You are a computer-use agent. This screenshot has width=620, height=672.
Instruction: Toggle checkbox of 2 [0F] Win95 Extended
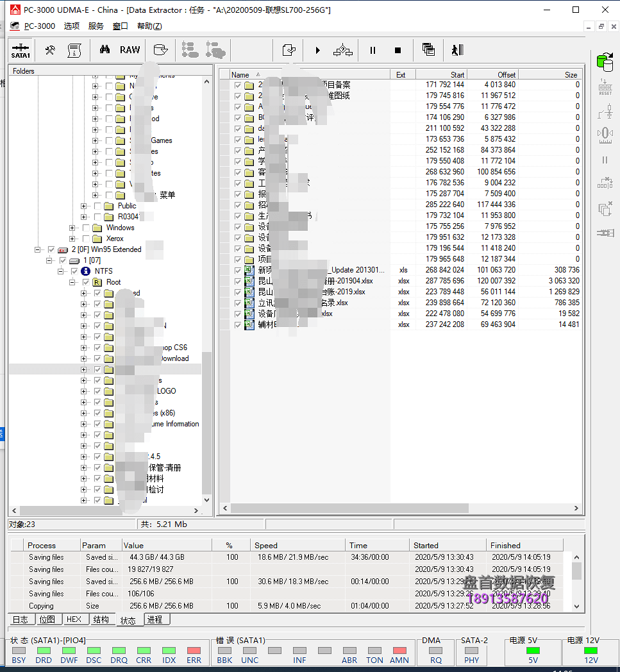pyautogui.click(x=51, y=249)
